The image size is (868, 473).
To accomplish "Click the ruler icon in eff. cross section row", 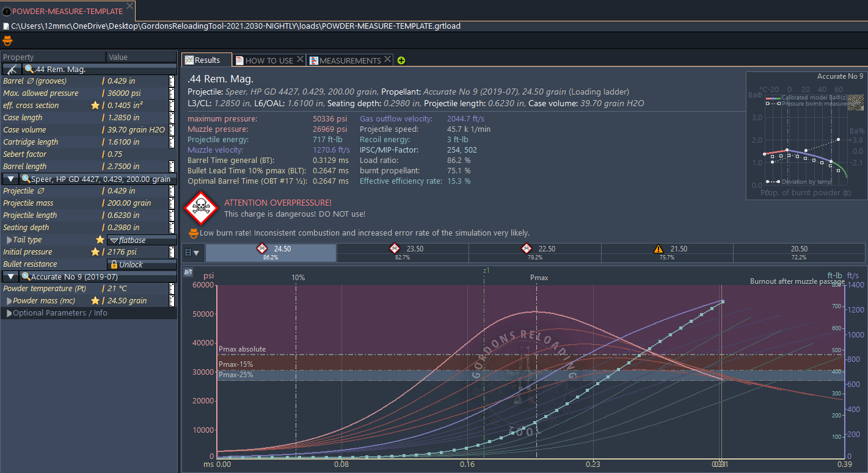I will pos(172,106).
